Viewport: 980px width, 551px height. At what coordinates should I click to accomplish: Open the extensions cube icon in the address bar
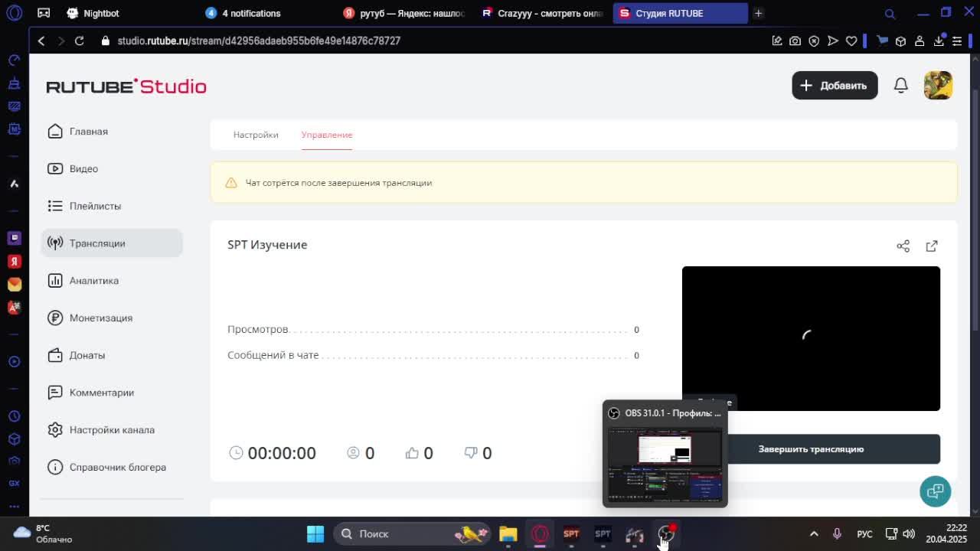tap(901, 41)
